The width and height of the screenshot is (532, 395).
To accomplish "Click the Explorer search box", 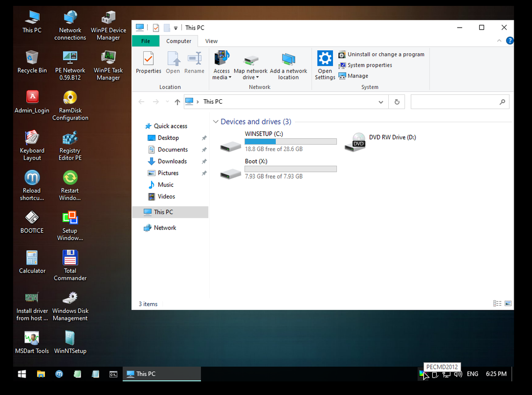I will pyautogui.click(x=460, y=102).
